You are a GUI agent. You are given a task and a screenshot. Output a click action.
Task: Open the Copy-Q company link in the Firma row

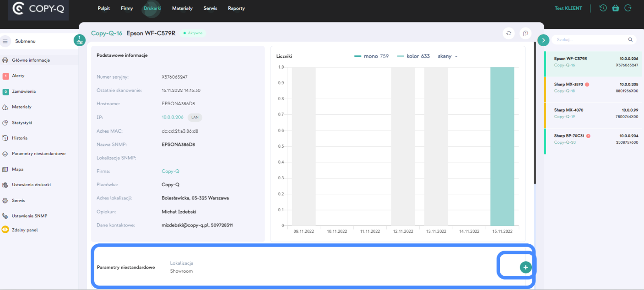point(170,171)
